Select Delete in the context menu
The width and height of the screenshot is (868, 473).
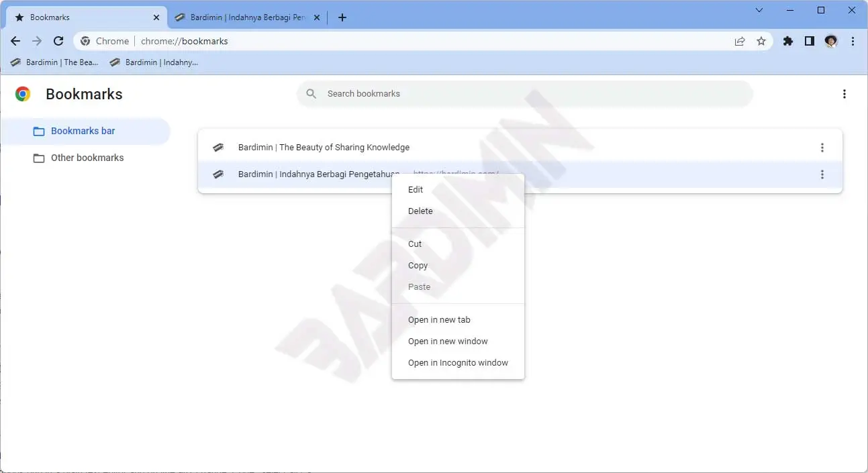tap(420, 211)
